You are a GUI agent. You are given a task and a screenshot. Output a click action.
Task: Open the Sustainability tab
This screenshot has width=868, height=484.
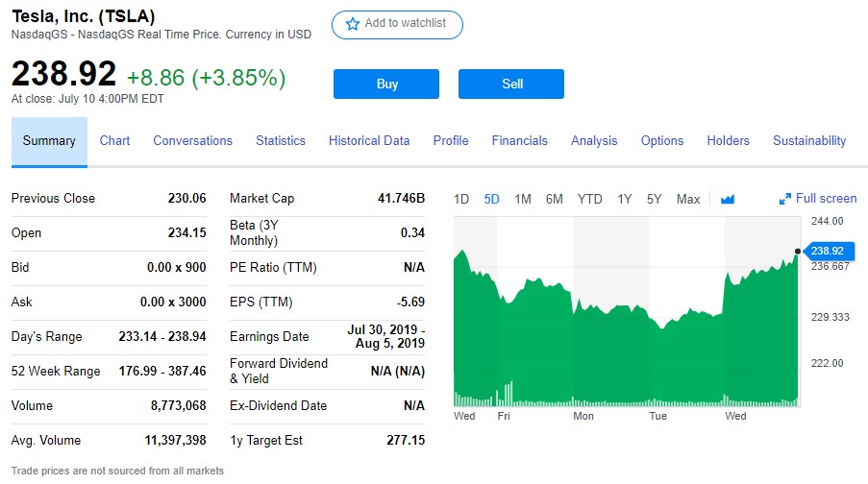coord(809,141)
